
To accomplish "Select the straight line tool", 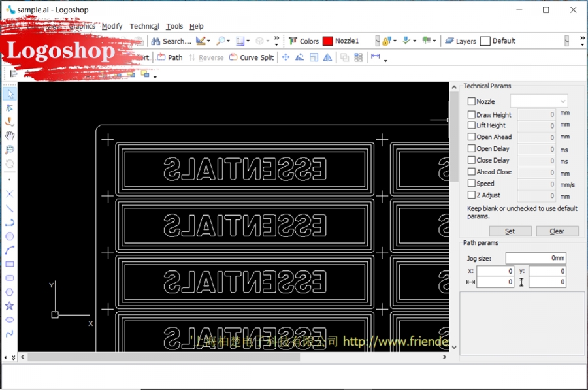I will click(x=10, y=208).
